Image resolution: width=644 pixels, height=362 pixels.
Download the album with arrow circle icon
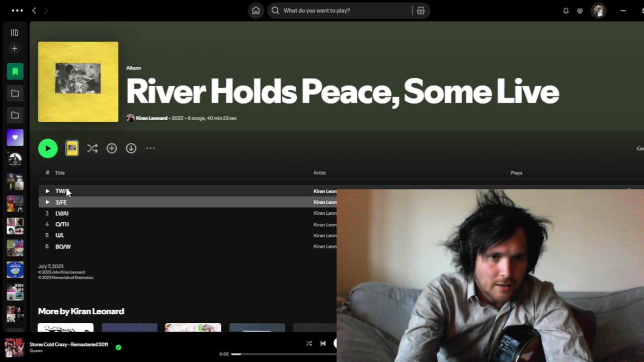[x=131, y=148]
